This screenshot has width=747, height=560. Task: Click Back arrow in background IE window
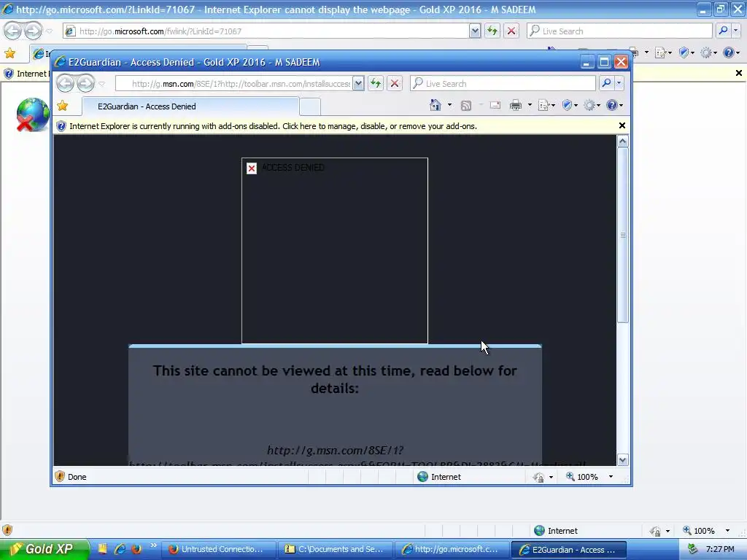click(13, 31)
